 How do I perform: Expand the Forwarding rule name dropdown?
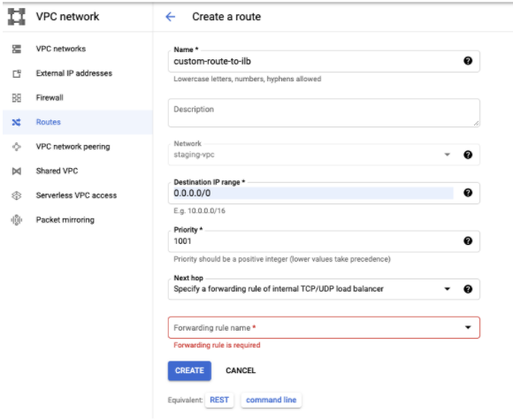coord(324,327)
